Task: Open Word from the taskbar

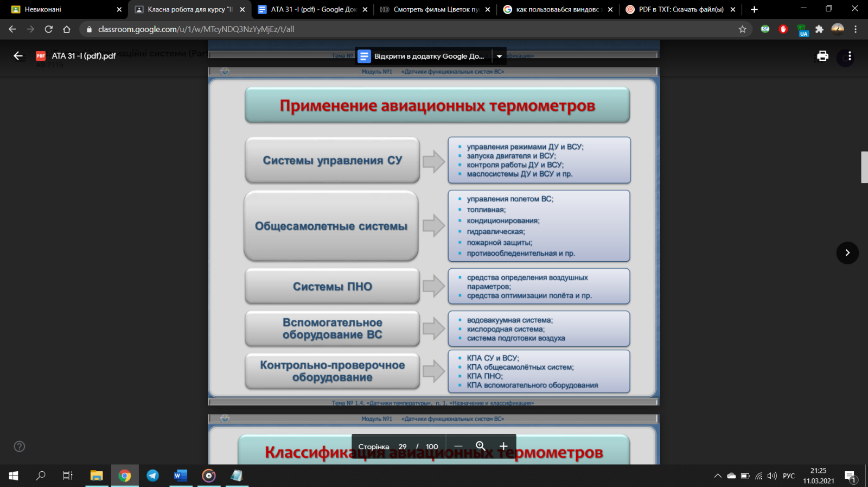Action: pos(181,476)
